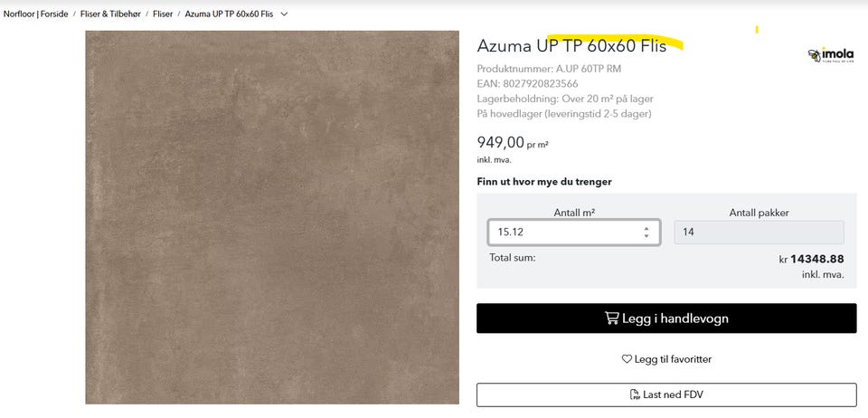
Task: Click the heart favorites icon
Action: [627, 359]
